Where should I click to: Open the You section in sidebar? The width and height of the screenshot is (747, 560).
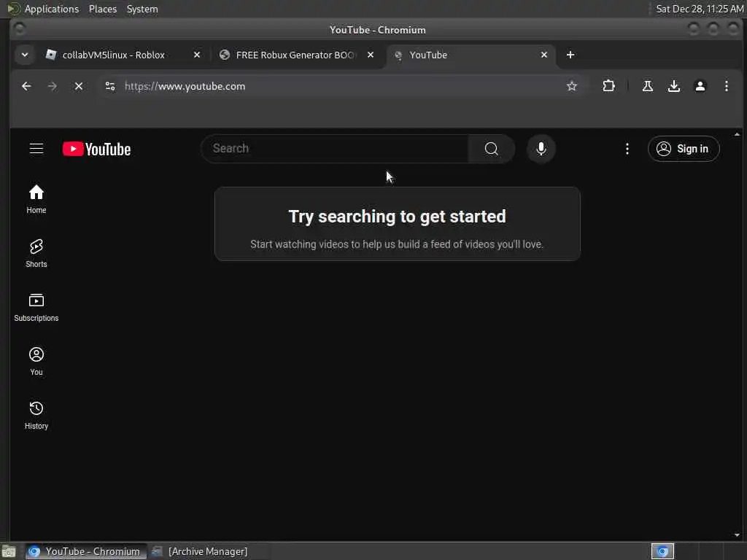[36, 362]
